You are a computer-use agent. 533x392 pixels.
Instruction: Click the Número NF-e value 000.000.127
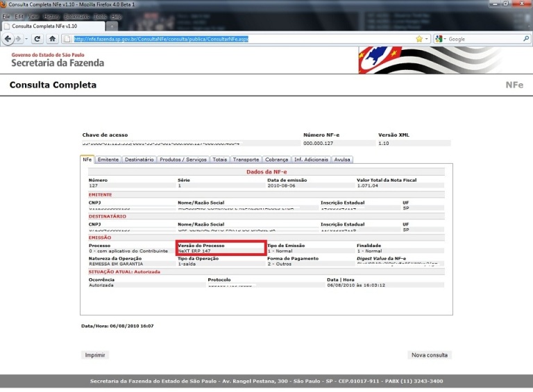pyautogui.click(x=318, y=144)
